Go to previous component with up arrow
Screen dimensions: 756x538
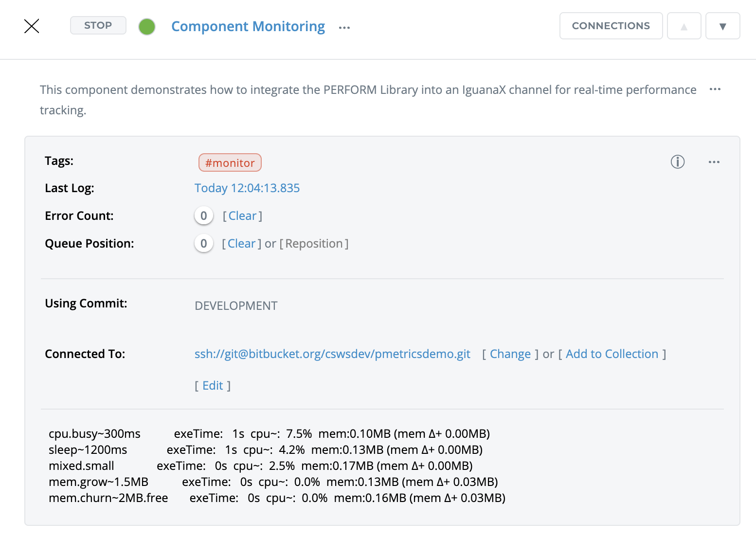click(684, 26)
